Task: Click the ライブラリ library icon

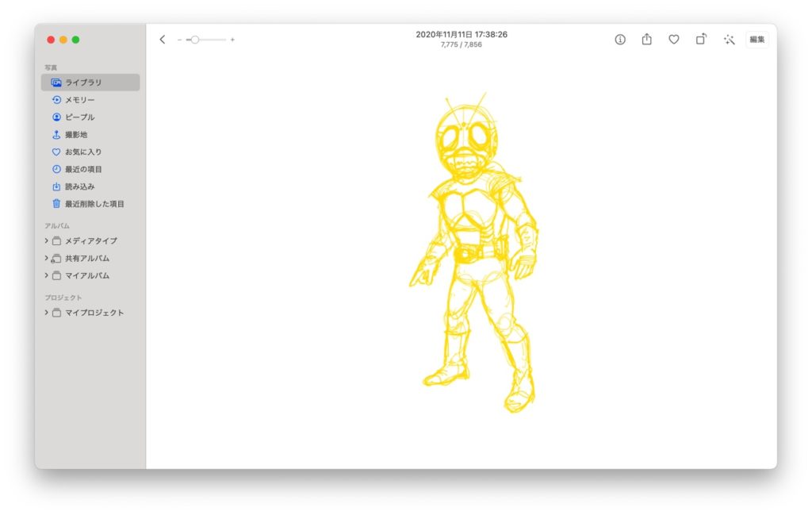Action: [x=56, y=83]
